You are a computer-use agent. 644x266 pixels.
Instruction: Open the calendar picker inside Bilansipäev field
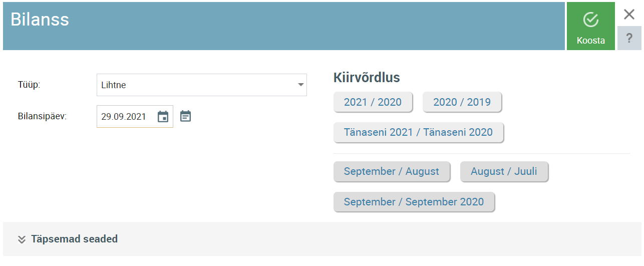click(163, 117)
